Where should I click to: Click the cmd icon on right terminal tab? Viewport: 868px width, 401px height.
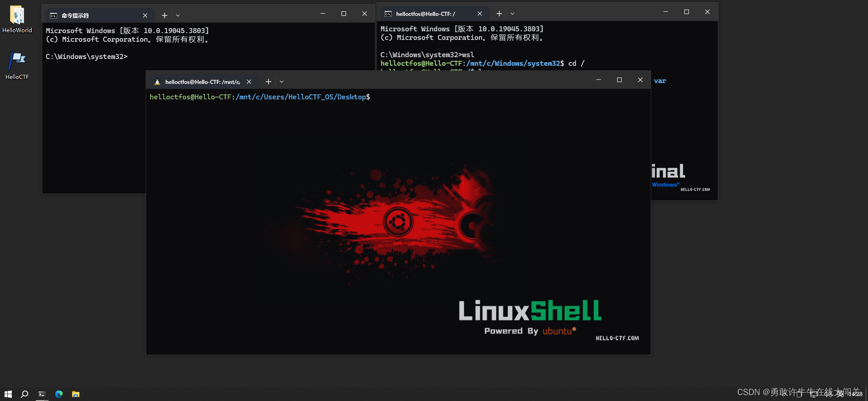click(388, 14)
